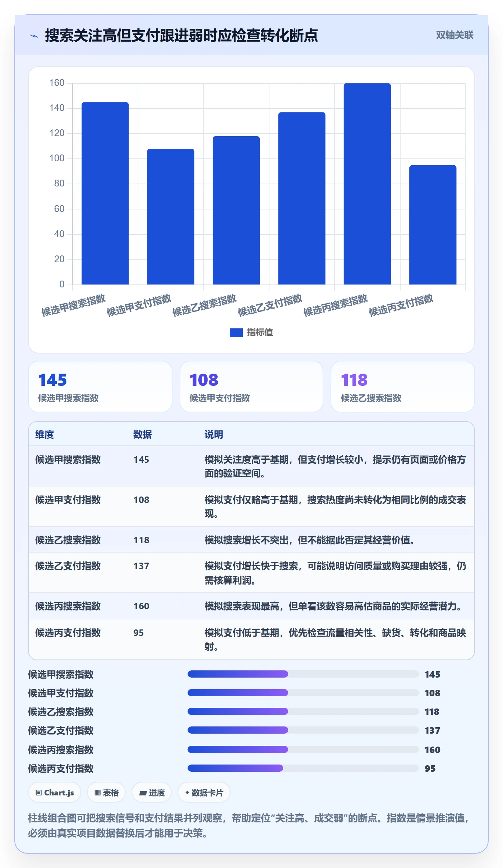Click the 候选丙支付指数 bar in chart
503x868 pixels.
433,225
